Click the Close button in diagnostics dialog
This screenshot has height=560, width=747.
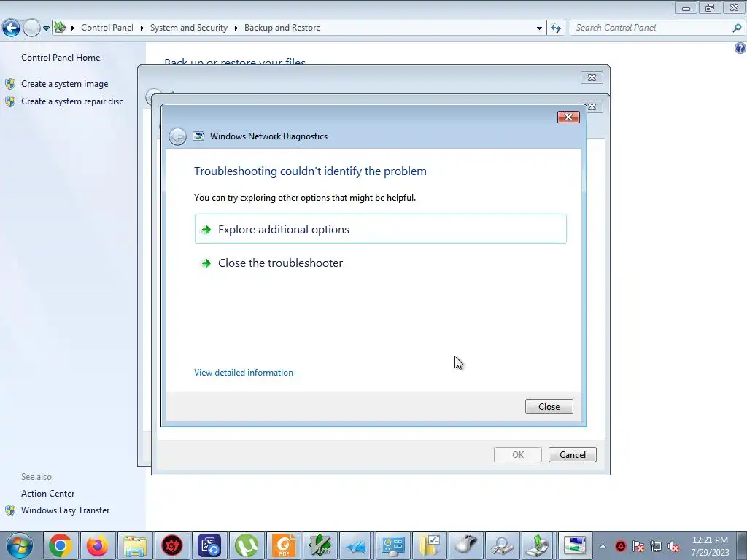coord(549,407)
